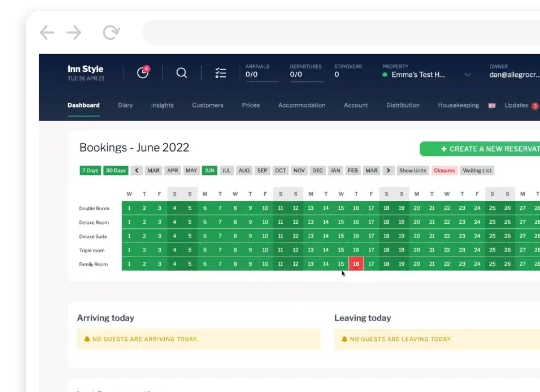Open the task checklist icon
Image resolution: width=540 pixels, height=392 pixels.
[220, 73]
